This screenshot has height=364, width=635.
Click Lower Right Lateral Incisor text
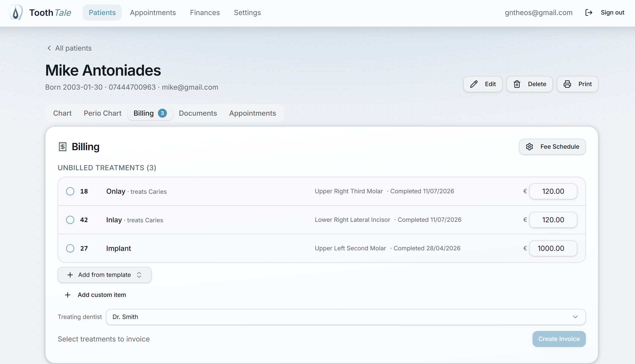pyautogui.click(x=353, y=220)
